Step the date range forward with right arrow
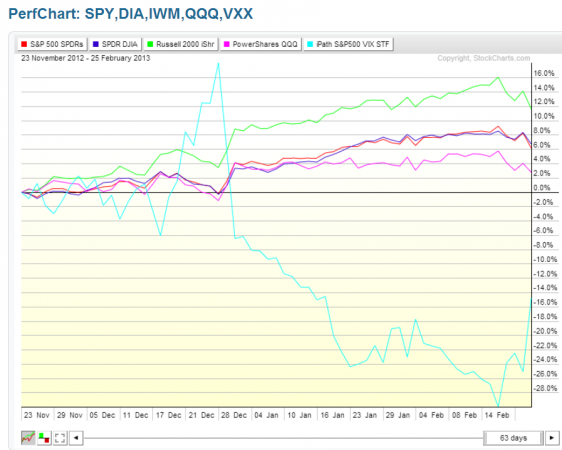 point(552,438)
